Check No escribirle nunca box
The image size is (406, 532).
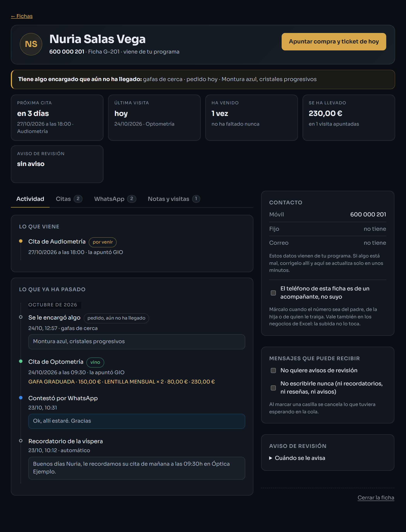pos(273,388)
